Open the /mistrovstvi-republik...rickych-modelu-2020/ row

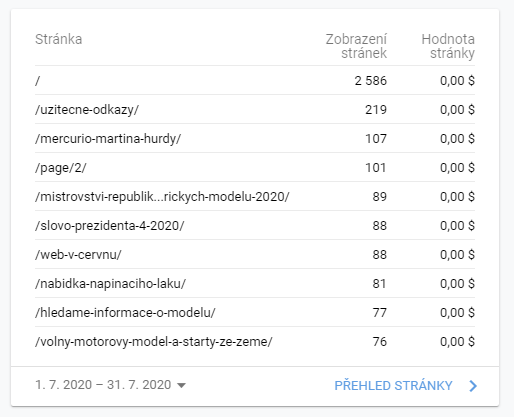(x=255, y=196)
